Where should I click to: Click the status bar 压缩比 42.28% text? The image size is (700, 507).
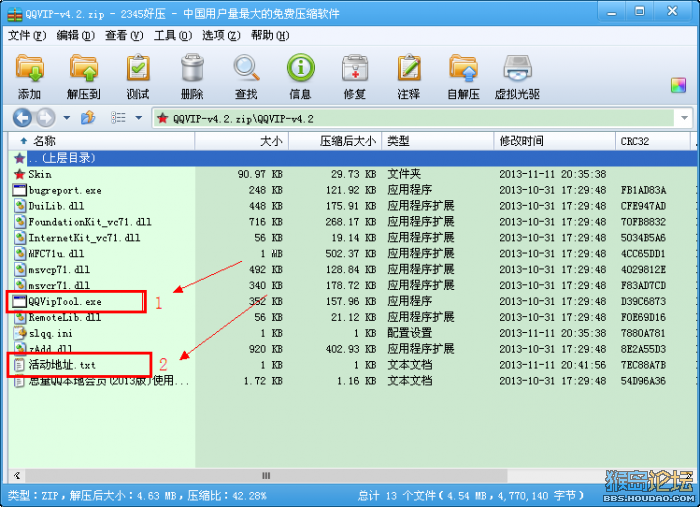click(x=227, y=495)
